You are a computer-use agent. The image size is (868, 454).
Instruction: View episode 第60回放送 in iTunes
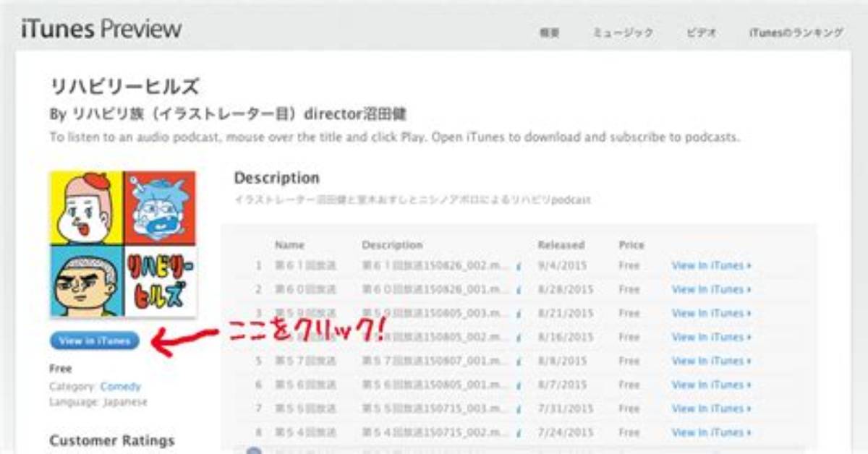[712, 289]
